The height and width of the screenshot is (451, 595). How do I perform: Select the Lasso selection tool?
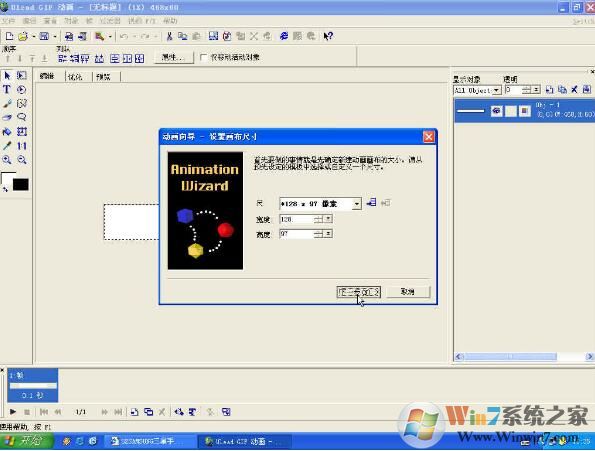(x=22, y=117)
